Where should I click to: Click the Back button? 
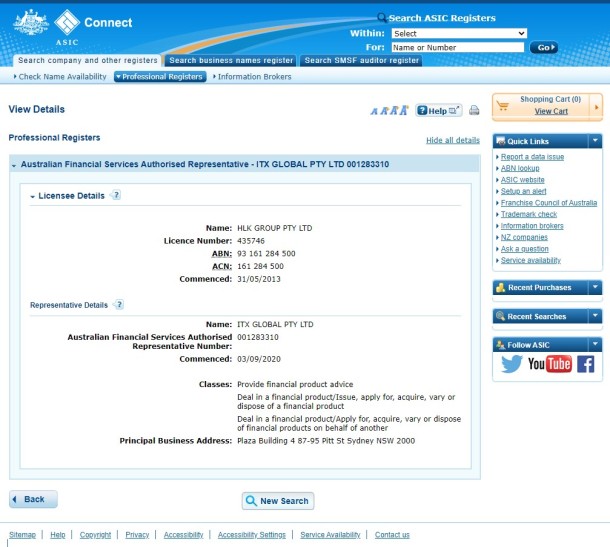(x=33, y=499)
